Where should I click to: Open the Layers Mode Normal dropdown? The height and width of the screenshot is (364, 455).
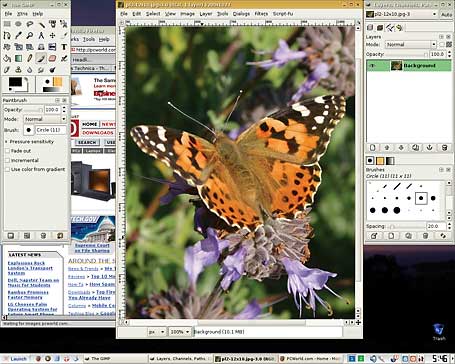[x=411, y=44]
